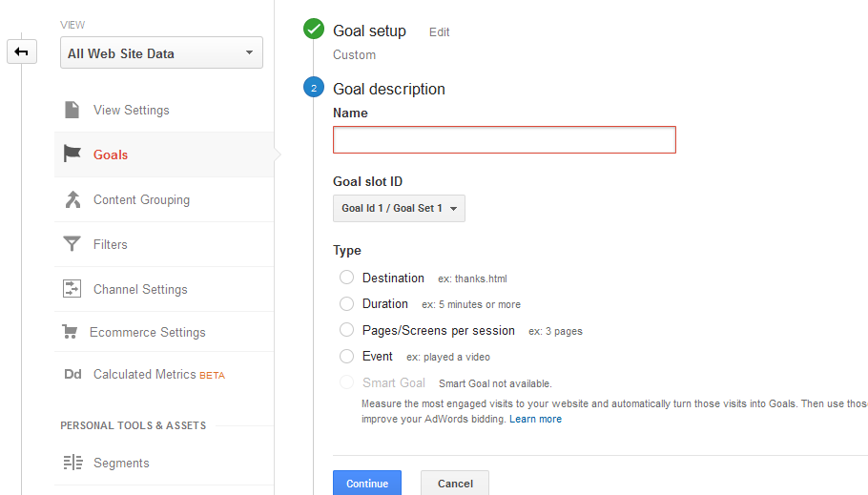Select Pages/Screens per session type
This screenshot has width=868, height=495.
[346, 330]
